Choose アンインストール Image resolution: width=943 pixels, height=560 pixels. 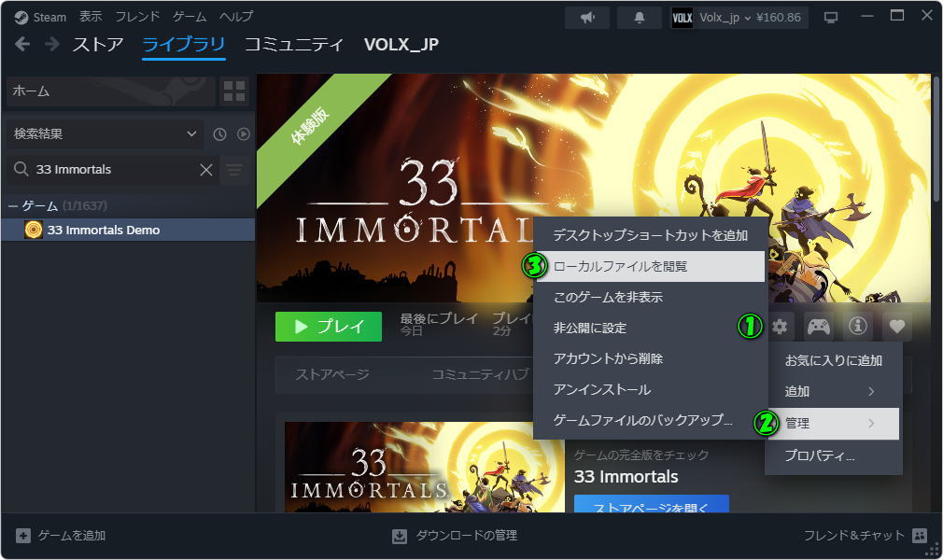[650, 390]
